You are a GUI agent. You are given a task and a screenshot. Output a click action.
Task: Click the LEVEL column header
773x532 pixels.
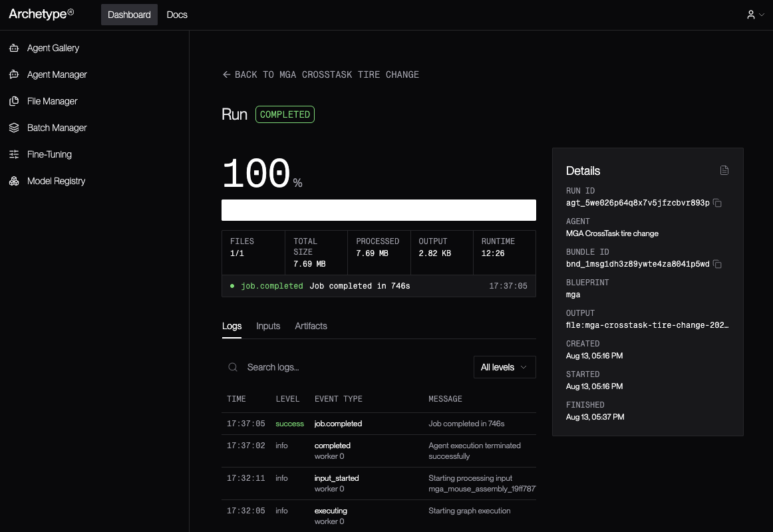(287, 399)
